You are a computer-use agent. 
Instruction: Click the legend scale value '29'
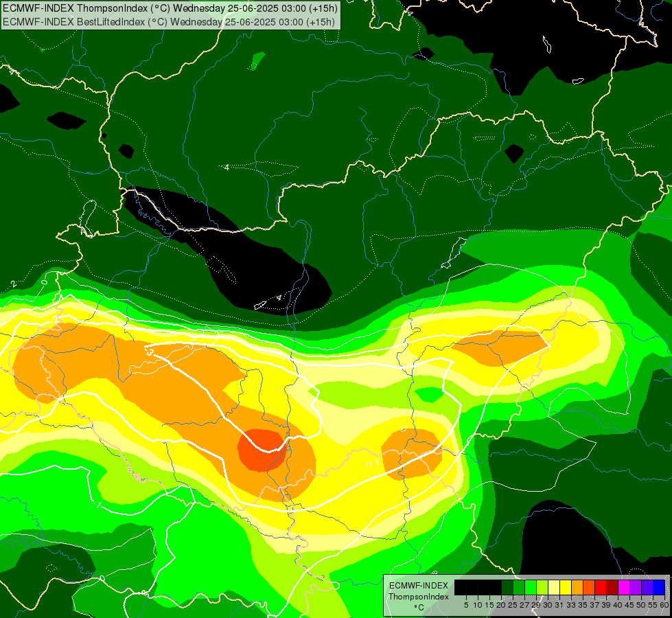pos(536,605)
